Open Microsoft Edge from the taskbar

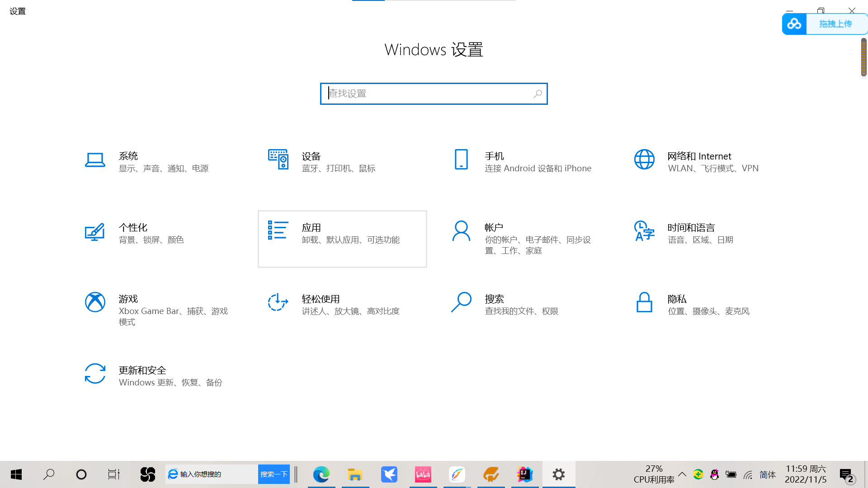321,474
